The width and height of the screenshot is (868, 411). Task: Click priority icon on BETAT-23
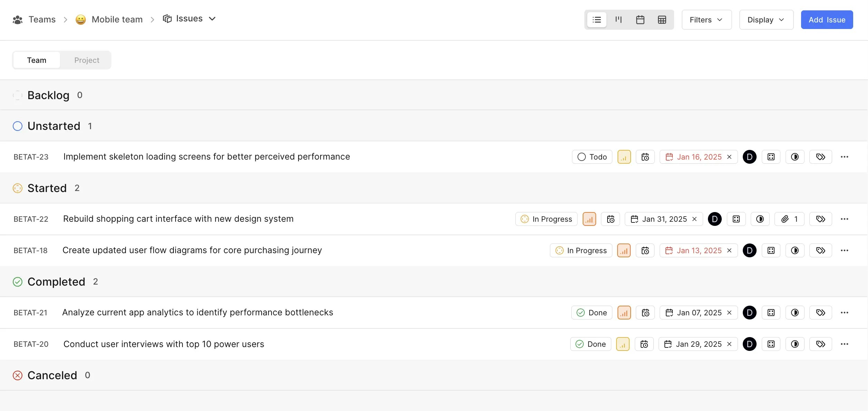click(x=624, y=157)
